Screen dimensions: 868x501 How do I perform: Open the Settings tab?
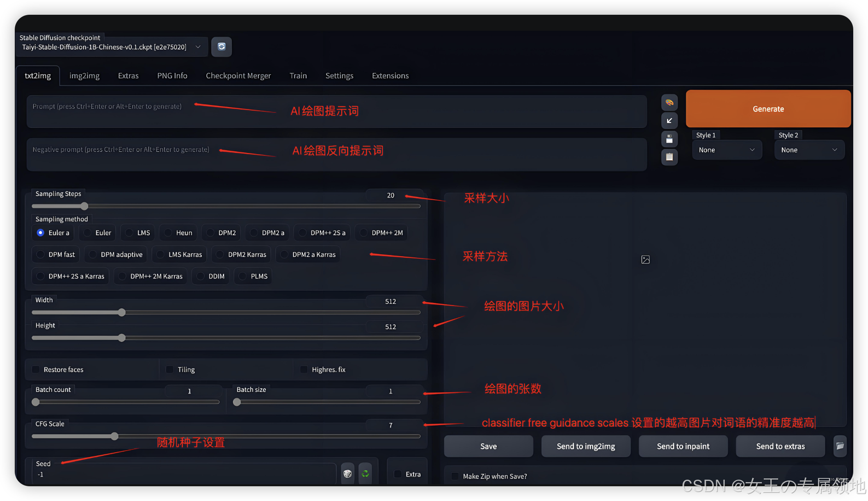coord(339,76)
